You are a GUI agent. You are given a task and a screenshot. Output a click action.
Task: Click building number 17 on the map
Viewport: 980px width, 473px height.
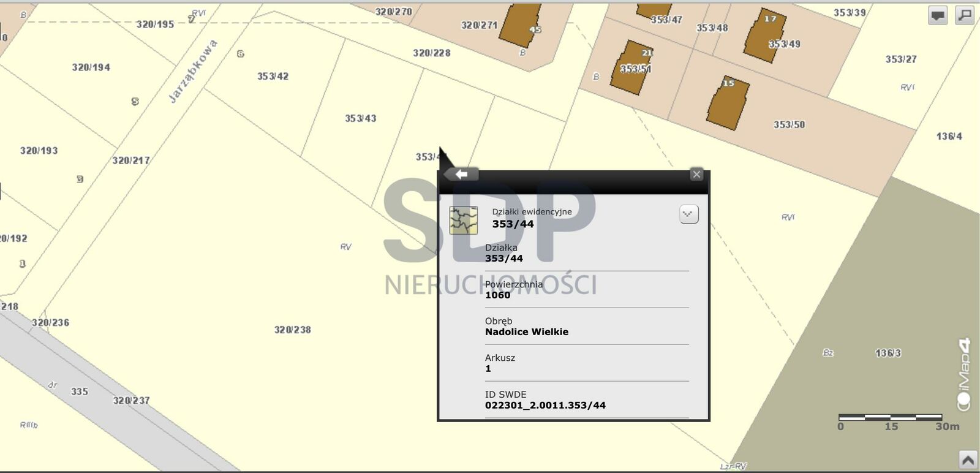[770, 19]
